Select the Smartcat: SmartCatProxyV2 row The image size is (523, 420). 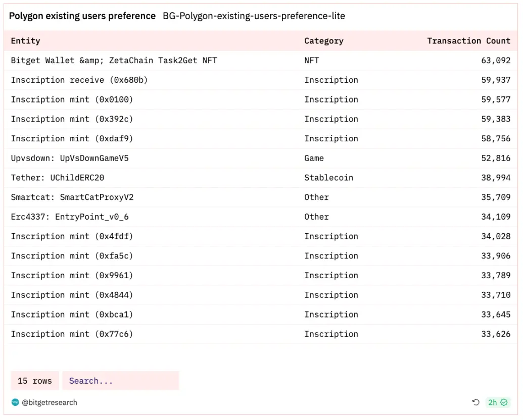(x=72, y=197)
